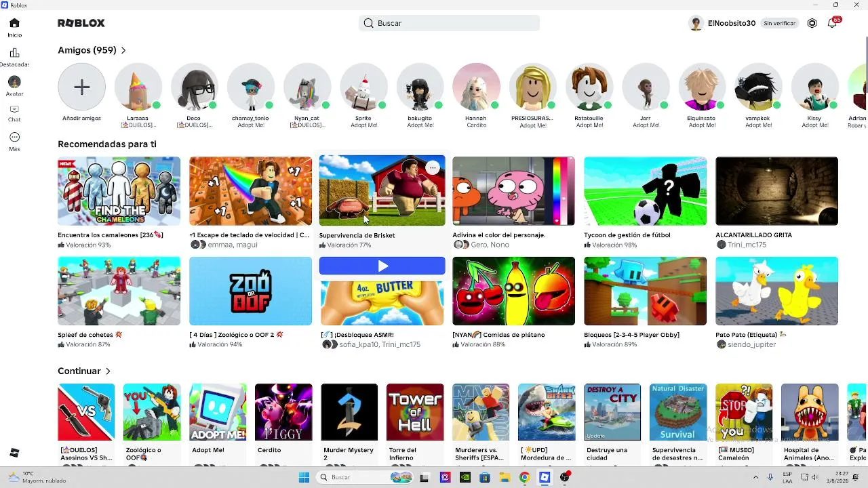Expand the Continuar section
The image size is (868, 488).
84,371
